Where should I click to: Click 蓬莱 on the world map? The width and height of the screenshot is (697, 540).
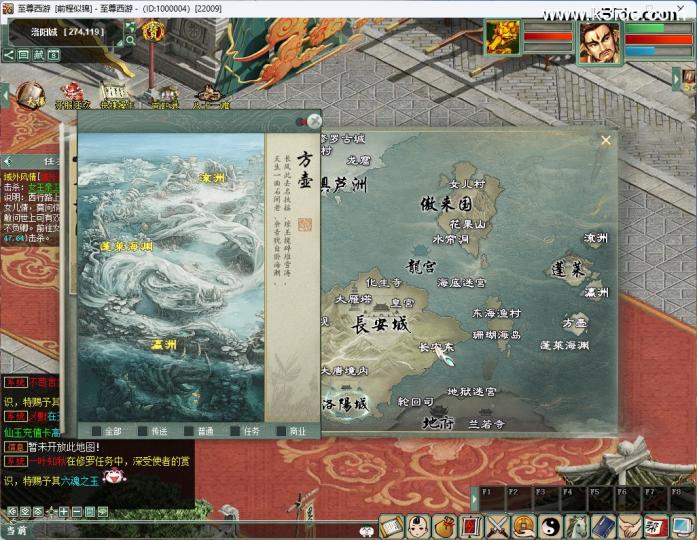(569, 269)
